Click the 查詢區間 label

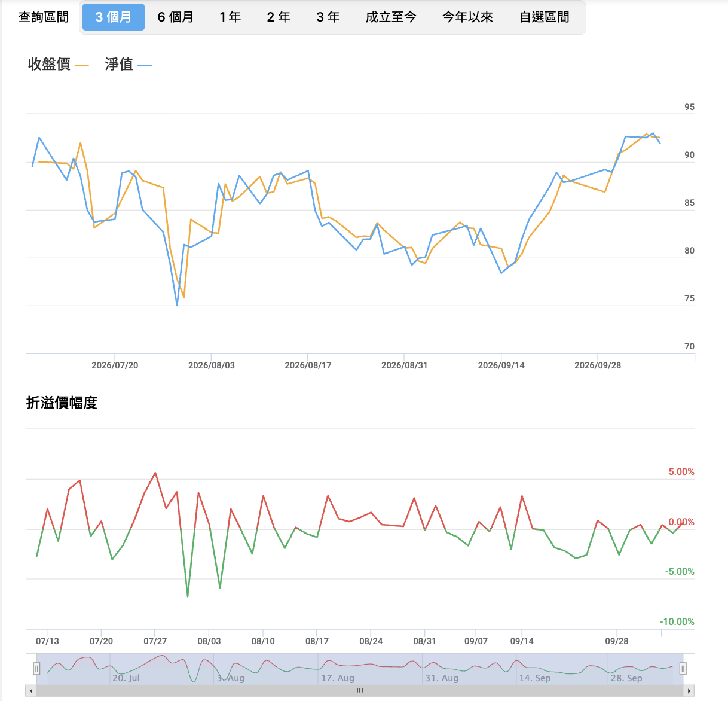tap(44, 17)
